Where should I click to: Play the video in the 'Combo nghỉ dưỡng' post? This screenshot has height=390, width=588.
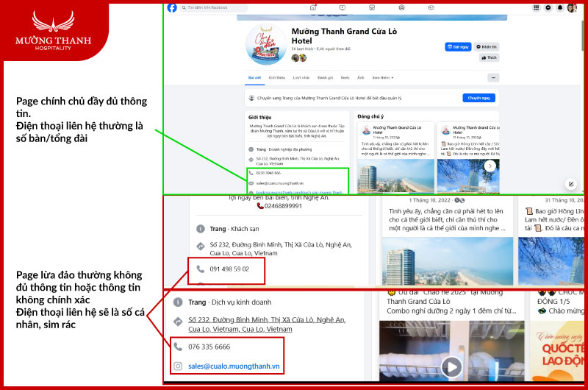(x=451, y=366)
